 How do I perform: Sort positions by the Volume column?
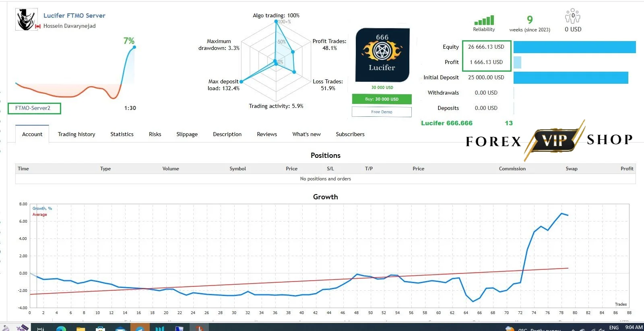(x=171, y=169)
